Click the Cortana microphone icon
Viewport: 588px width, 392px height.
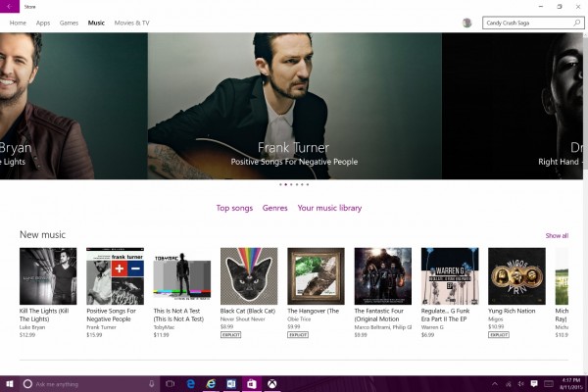(152, 384)
